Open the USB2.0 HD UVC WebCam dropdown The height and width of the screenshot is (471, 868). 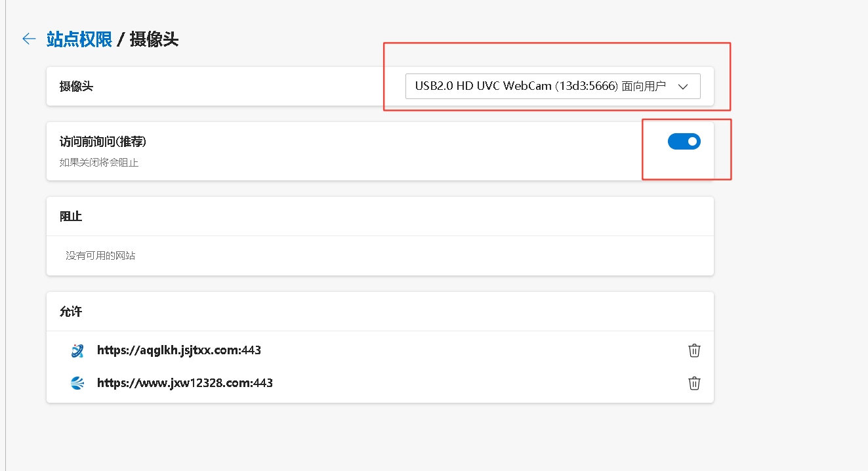pyautogui.click(x=552, y=87)
